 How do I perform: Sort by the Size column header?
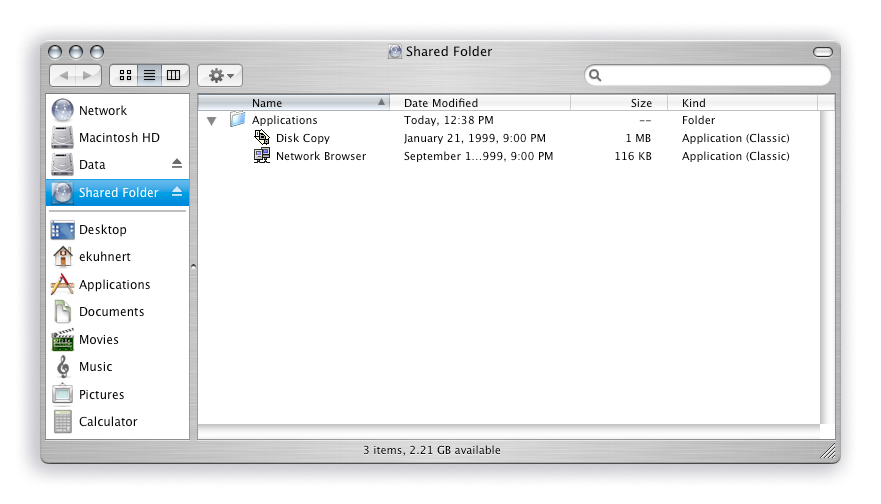pyautogui.click(x=619, y=102)
